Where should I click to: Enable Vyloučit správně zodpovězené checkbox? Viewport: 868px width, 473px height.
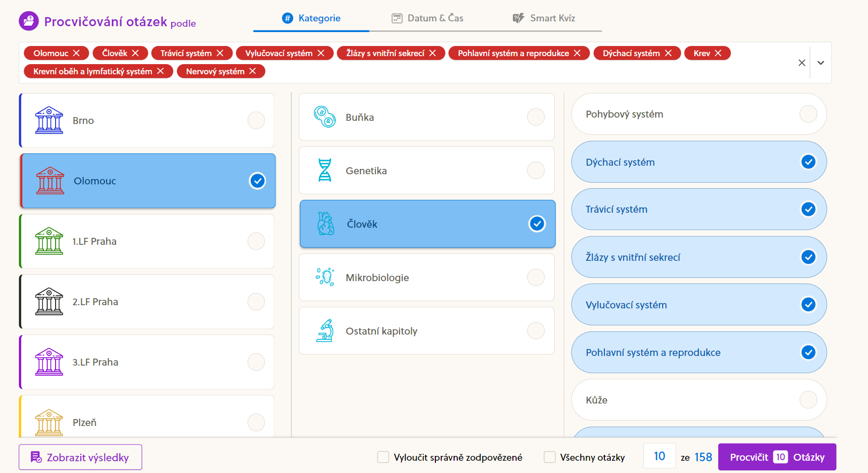point(383,457)
